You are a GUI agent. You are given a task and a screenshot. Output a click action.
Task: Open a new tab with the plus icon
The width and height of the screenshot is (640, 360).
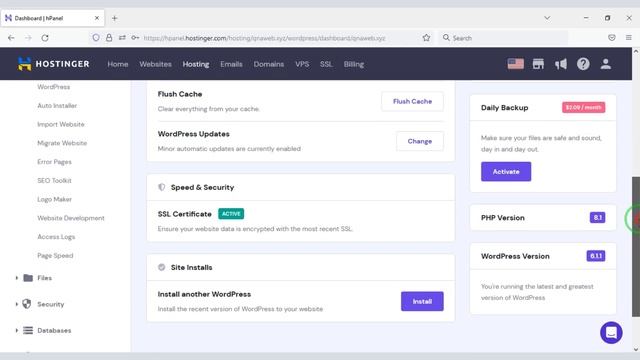115,18
